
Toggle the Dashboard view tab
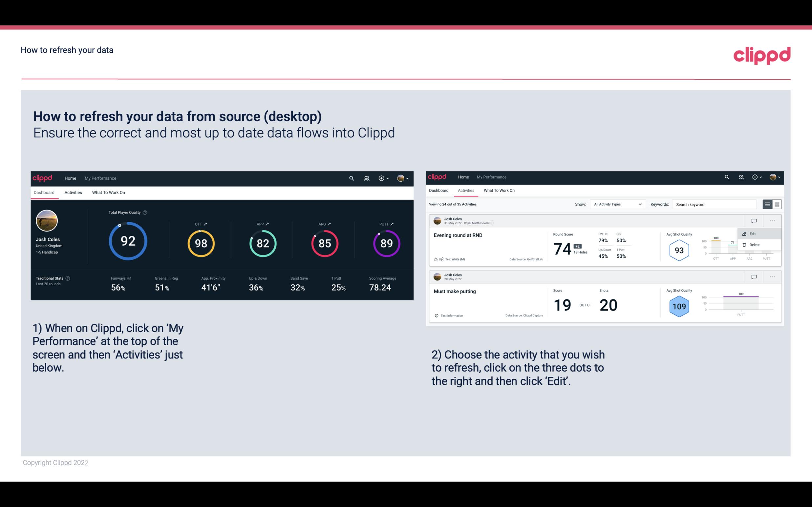[44, 192]
